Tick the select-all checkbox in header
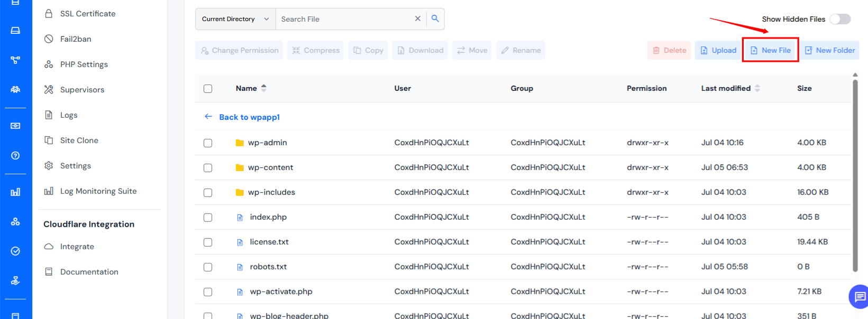The image size is (868, 319). pos(208,89)
